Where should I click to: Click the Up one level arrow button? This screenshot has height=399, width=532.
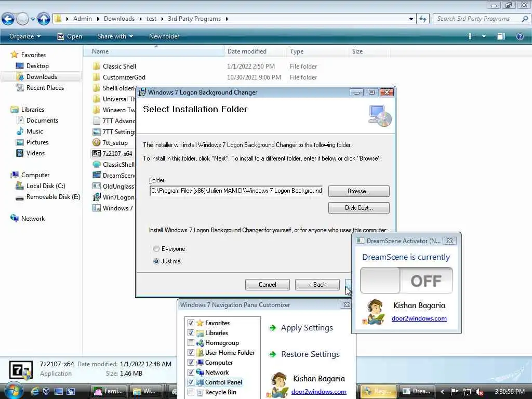click(44, 19)
